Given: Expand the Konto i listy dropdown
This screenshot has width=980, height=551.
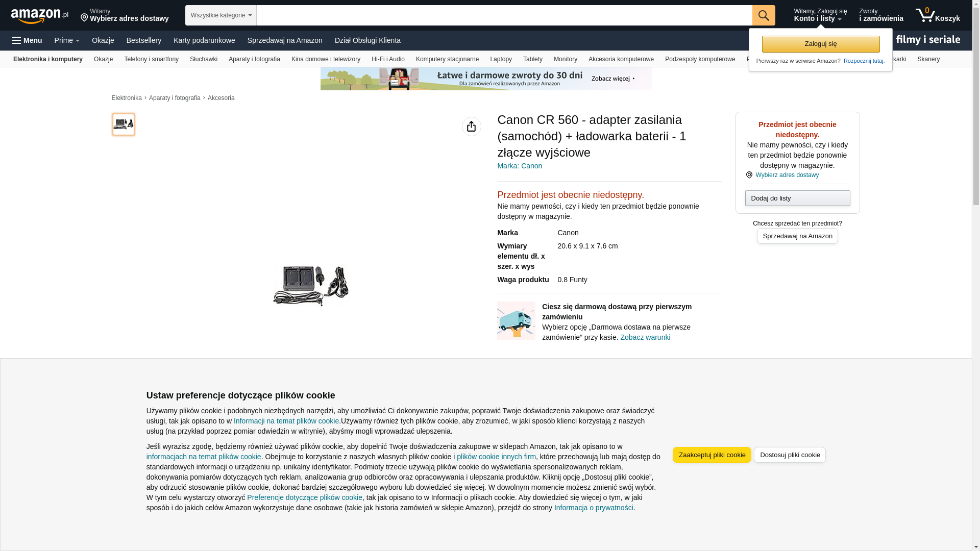Looking at the screenshot, I should (x=820, y=15).
